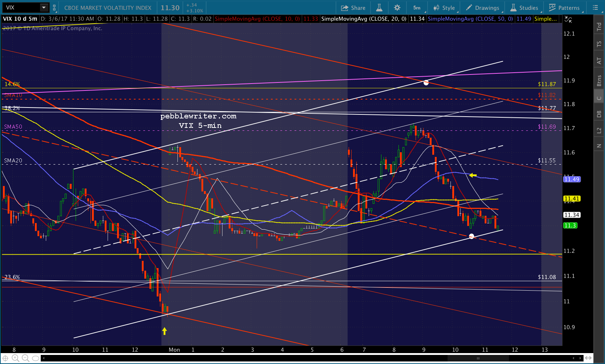The width and height of the screenshot is (605, 364).
Task: Click the flask Edit studies icon
Action: point(379,8)
